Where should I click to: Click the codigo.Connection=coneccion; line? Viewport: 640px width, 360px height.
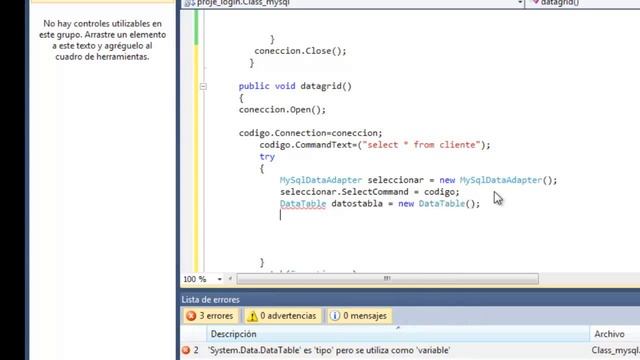311,133
